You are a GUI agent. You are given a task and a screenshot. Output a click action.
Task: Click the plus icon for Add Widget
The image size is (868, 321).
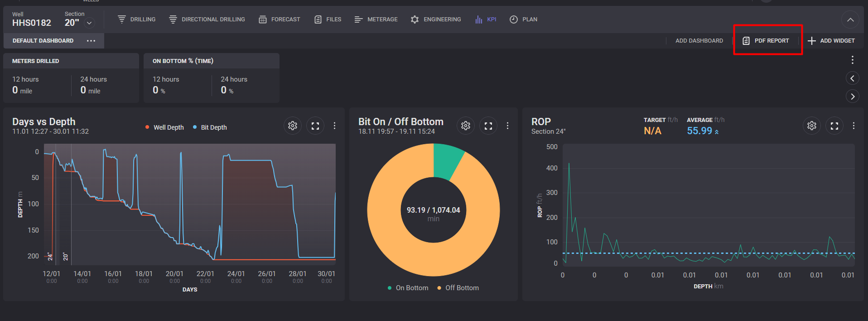812,41
